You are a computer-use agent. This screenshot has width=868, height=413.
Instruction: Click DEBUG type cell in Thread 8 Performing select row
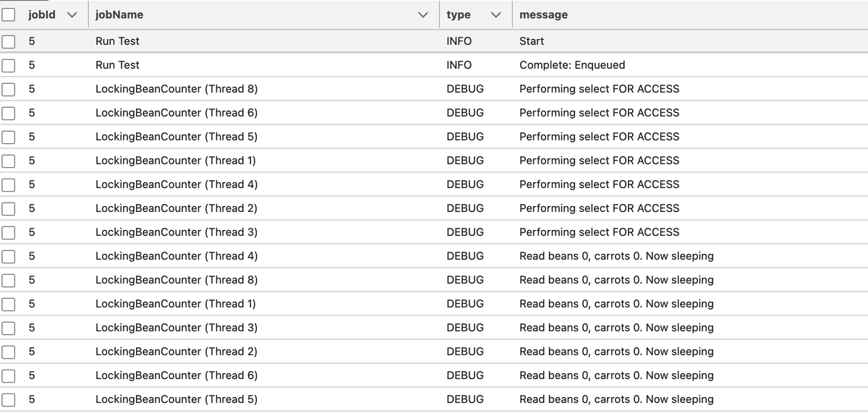pyautogui.click(x=465, y=89)
